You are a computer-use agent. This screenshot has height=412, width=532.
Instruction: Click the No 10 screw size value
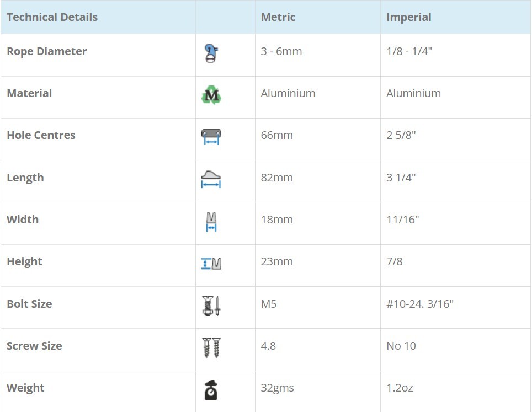[x=401, y=346]
